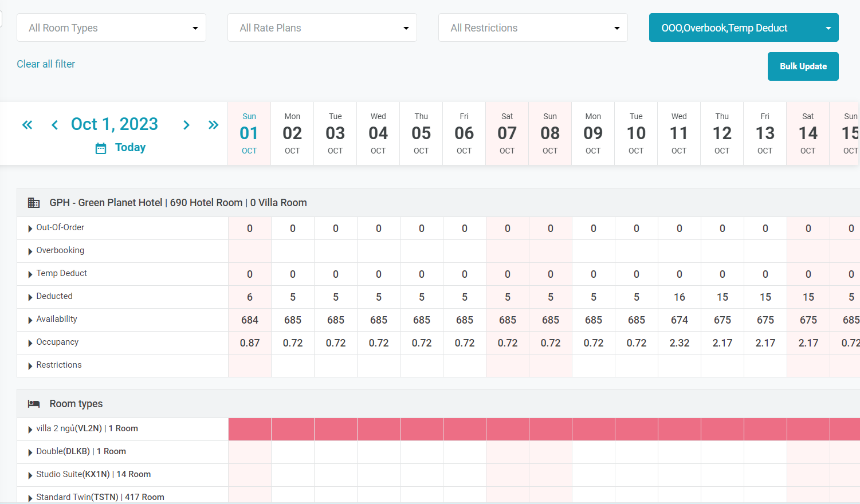Click the hotel building icon
The height and width of the screenshot is (504, 860).
34,203
